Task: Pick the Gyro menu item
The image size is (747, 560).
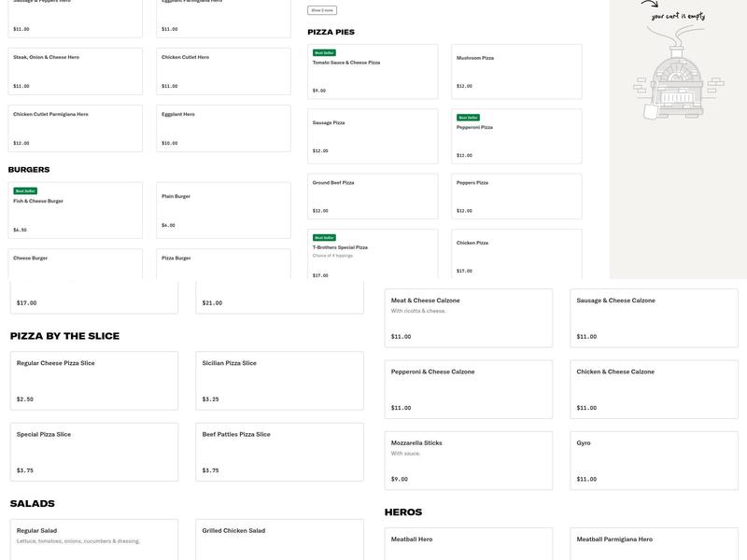Action: (654, 460)
